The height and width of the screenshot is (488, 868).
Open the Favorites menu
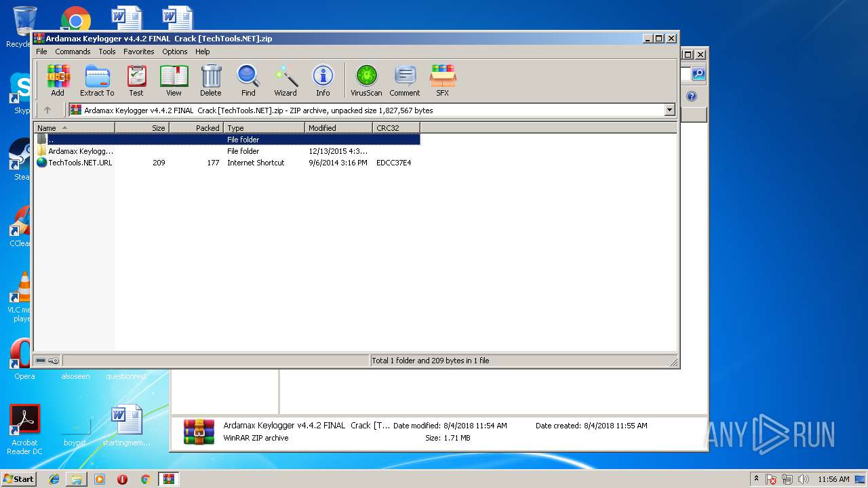click(139, 52)
